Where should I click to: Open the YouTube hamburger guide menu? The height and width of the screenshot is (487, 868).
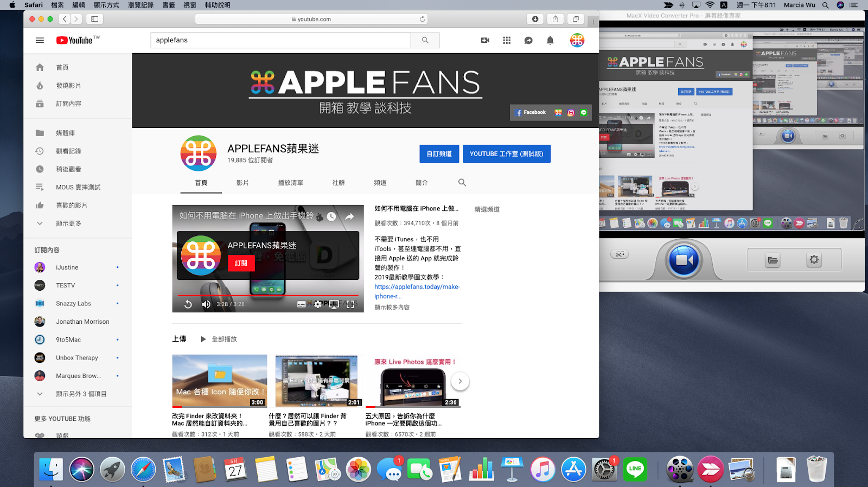point(40,40)
